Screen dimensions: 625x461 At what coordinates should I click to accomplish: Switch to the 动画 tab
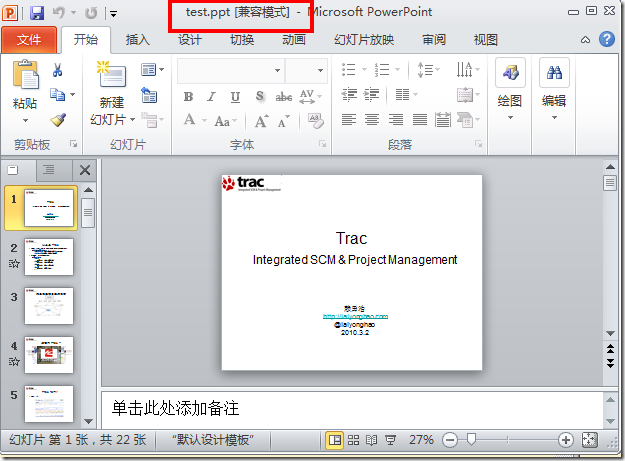pos(294,39)
